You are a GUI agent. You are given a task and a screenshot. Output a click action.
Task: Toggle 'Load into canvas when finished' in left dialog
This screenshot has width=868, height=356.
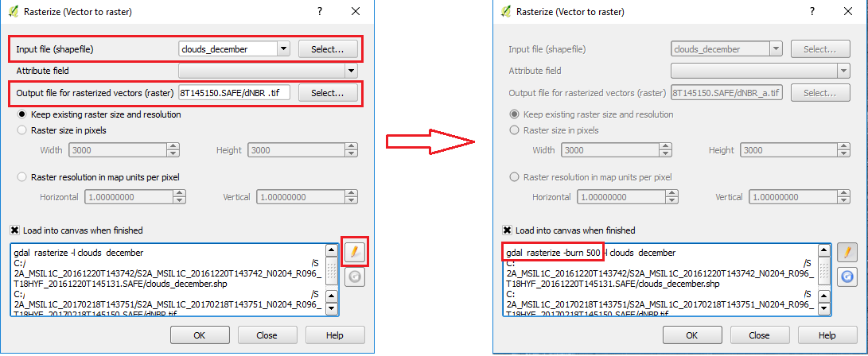coord(15,230)
